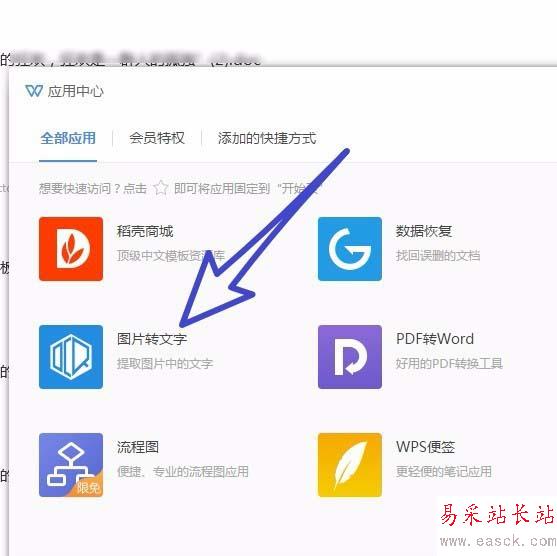The width and height of the screenshot is (557, 556).
Task: Click the 提取图片中的文字 description
Action: [165, 363]
